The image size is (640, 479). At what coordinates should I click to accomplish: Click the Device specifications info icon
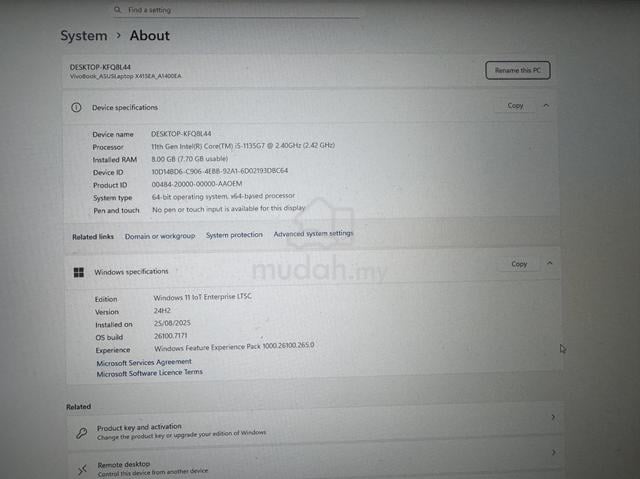coord(76,107)
